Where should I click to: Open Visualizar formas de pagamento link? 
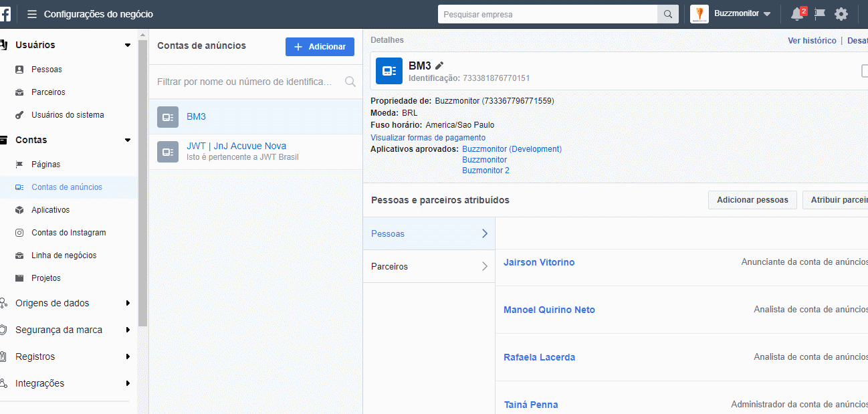pos(428,138)
